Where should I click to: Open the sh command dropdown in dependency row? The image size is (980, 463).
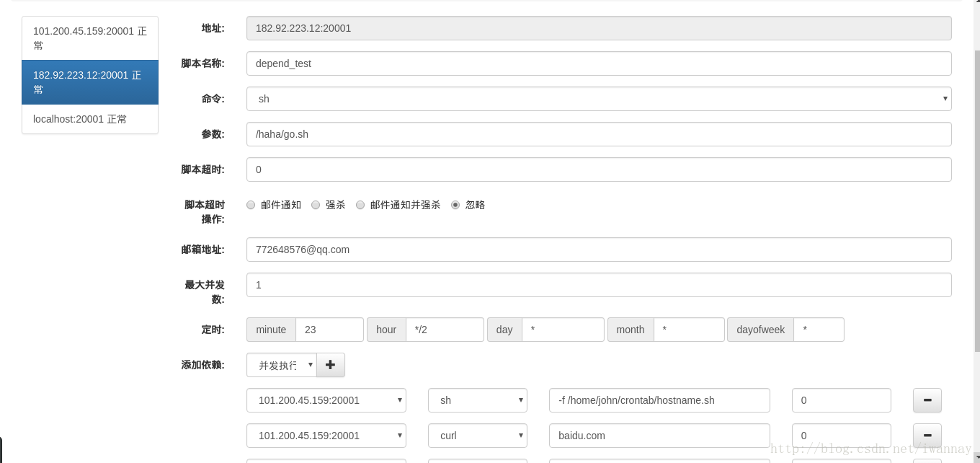pyautogui.click(x=478, y=400)
